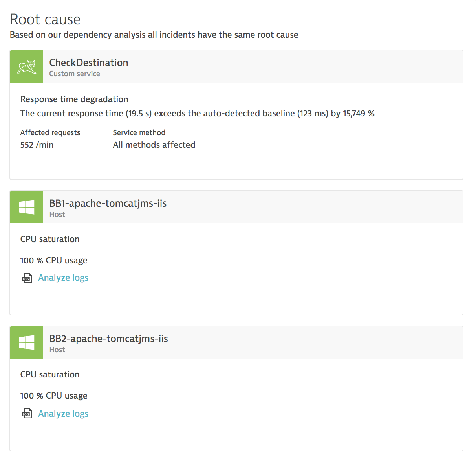Click 'CPU saturation' in BB2 card

pos(50,375)
